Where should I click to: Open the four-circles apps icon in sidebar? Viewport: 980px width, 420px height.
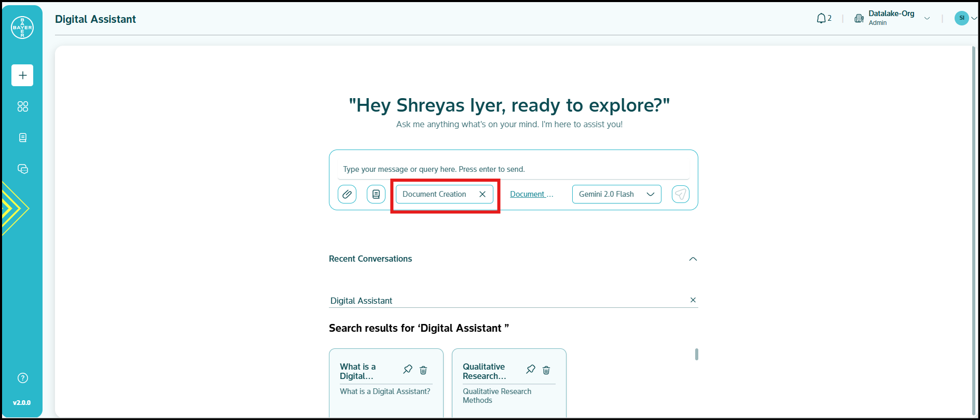pos(22,106)
